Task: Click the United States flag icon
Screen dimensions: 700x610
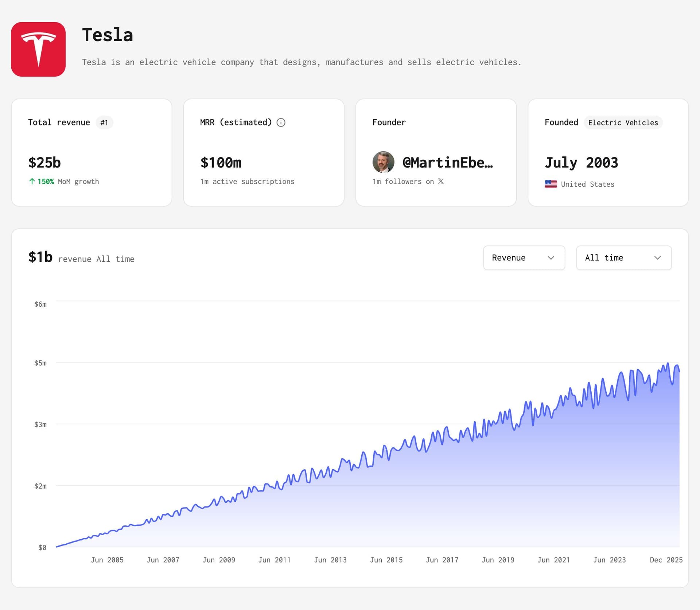Action: pos(551,184)
